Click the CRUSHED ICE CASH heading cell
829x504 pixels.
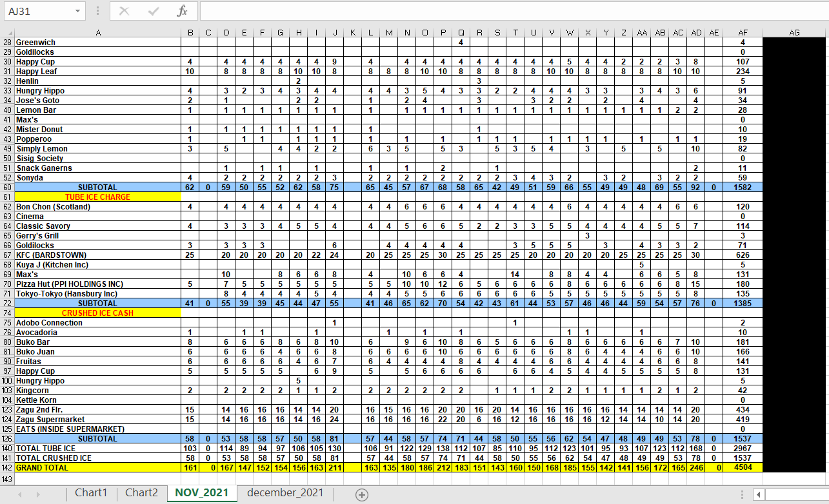tap(97, 313)
